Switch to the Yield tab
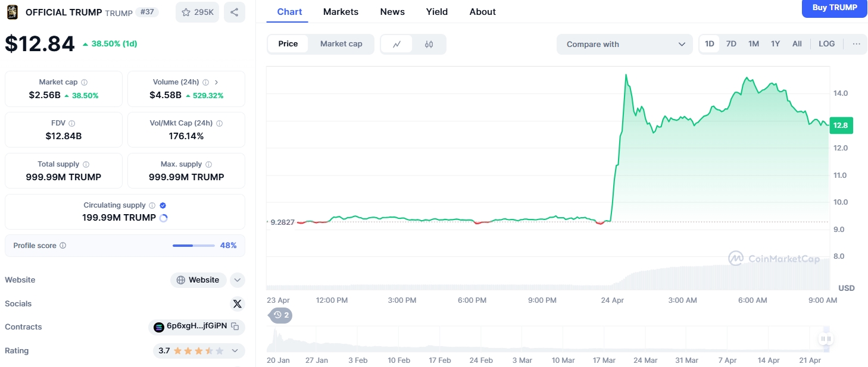The image size is (868, 367). 437,12
